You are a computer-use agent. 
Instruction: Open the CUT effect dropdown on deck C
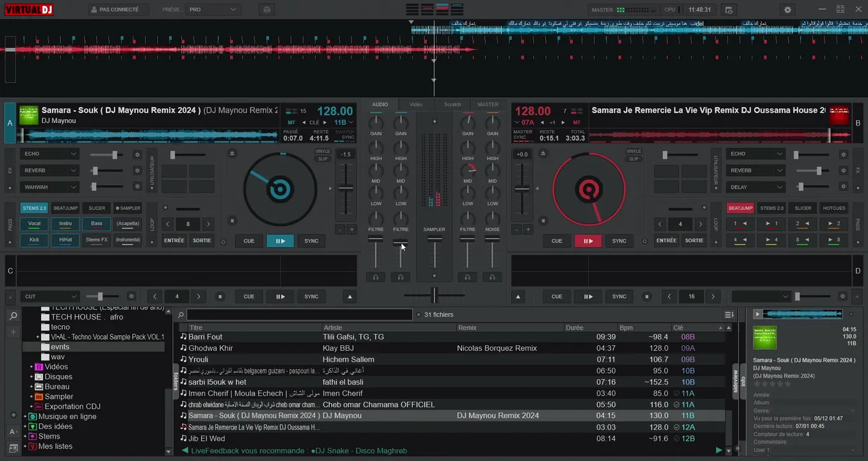coord(49,296)
